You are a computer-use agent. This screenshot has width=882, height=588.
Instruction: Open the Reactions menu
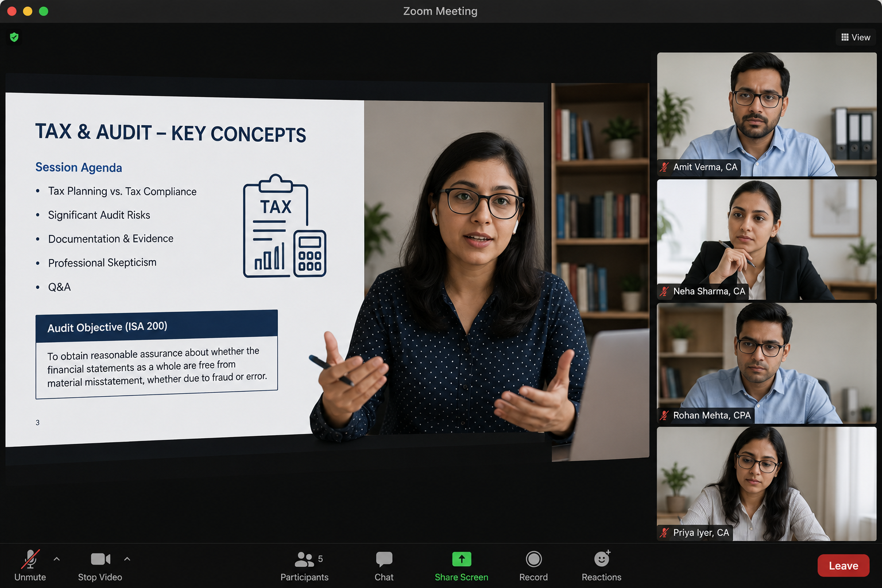pos(601,566)
